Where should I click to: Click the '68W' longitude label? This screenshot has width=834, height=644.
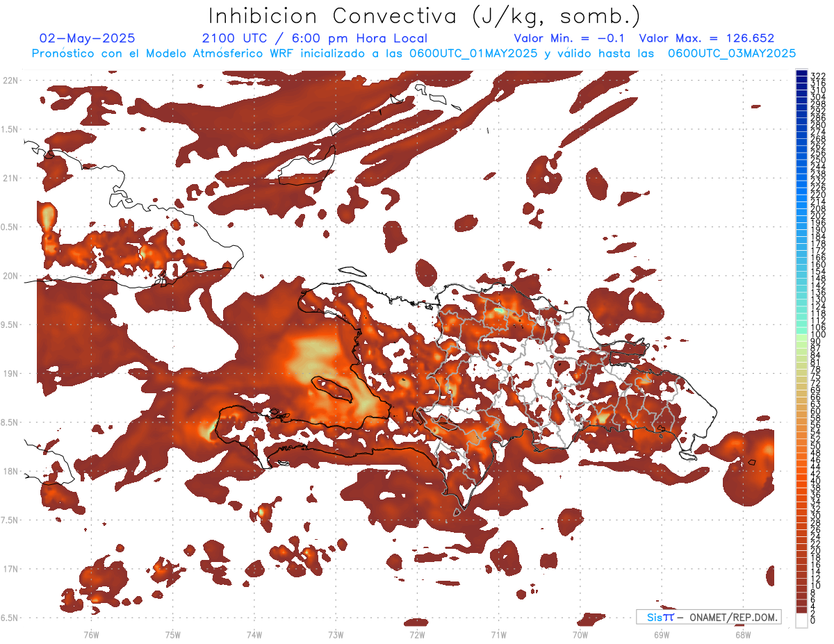coord(743,635)
